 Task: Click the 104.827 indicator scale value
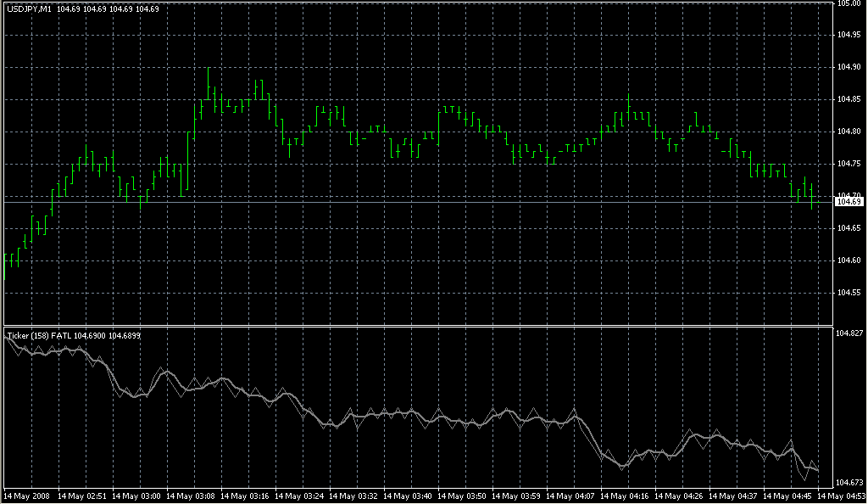pos(851,335)
